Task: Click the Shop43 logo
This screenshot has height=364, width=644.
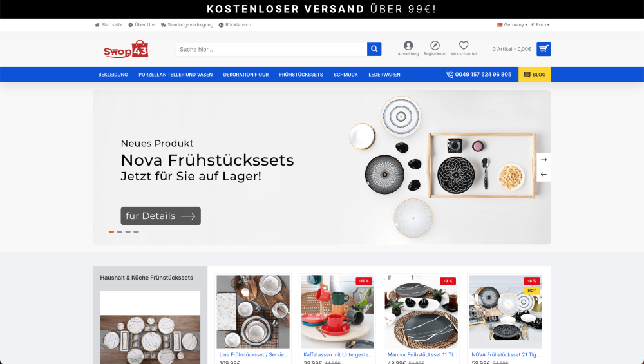Action: point(126,50)
